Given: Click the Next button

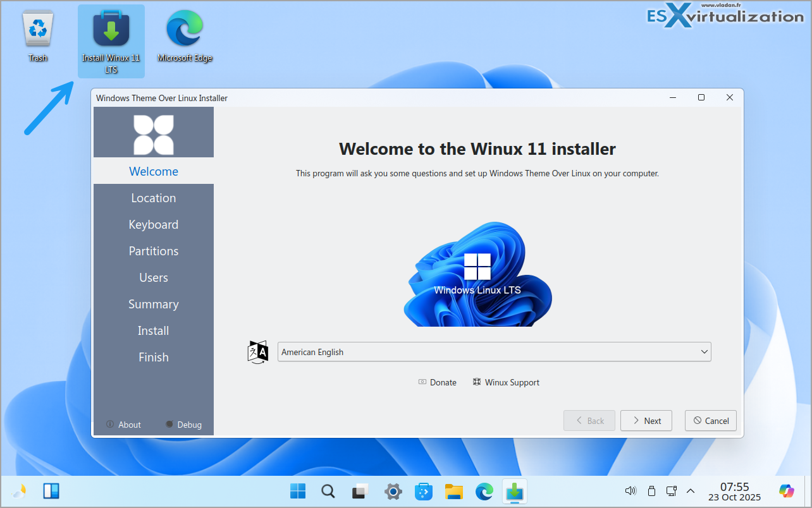Looking at the screenshot, I should pyautogui.click(x=646, y=421).
